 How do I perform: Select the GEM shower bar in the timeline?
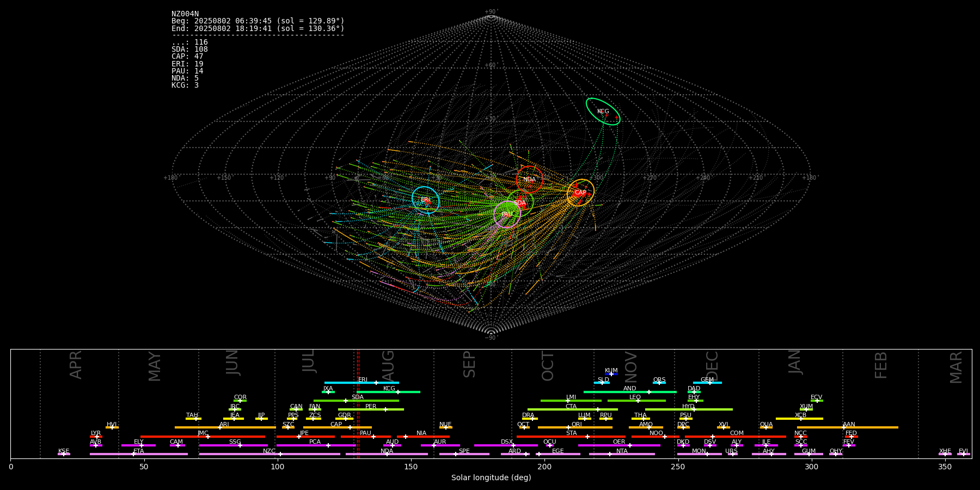coord(707,383)
